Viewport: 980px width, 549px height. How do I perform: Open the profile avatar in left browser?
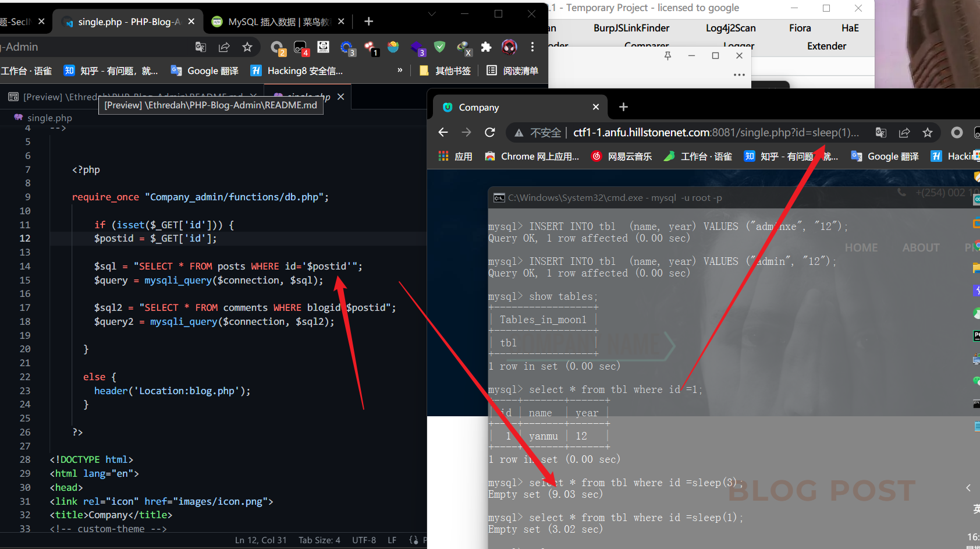click(509, 47)
